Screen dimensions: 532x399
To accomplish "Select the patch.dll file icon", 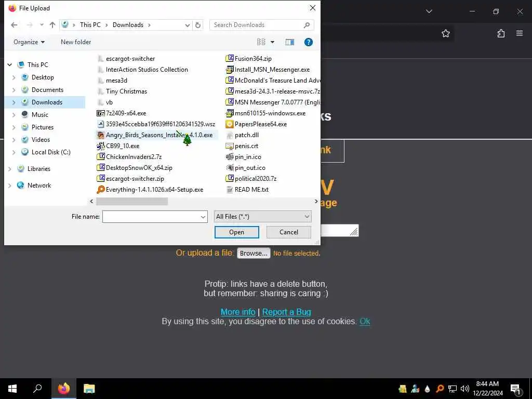I will click(x=230, y=135).
